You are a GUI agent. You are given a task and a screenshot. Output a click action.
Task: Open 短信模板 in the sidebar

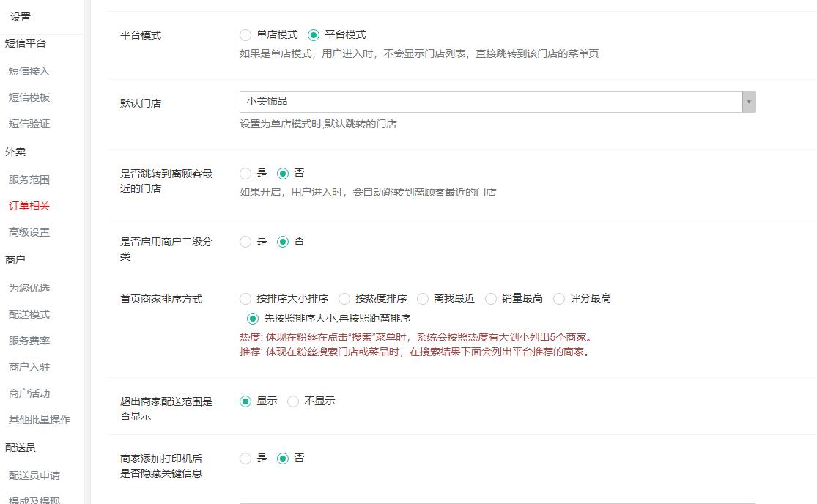tap(29, 97)
